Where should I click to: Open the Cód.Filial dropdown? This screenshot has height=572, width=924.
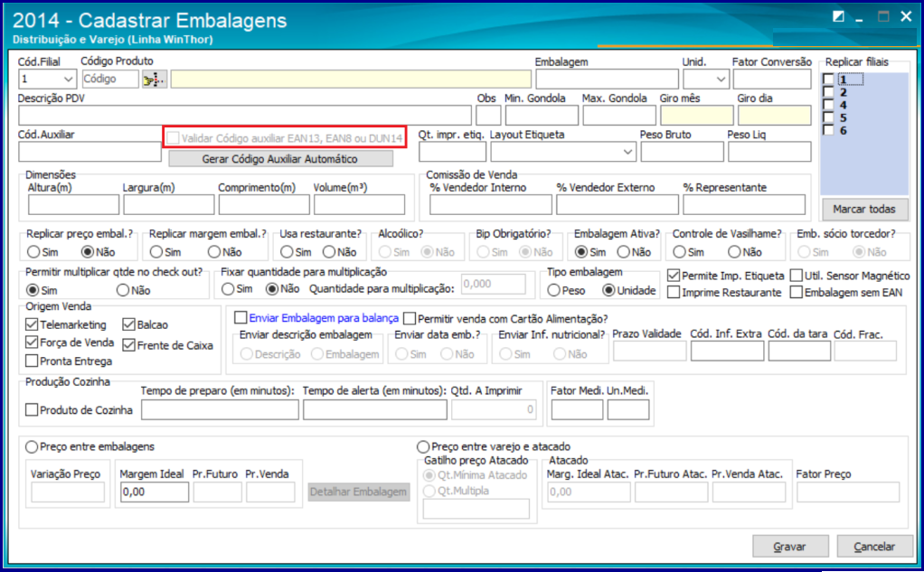[69, 79]
